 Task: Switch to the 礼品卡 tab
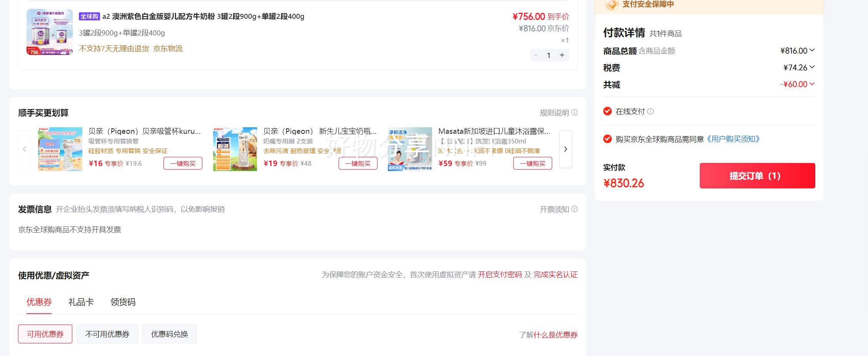click(x=81, y=302)
